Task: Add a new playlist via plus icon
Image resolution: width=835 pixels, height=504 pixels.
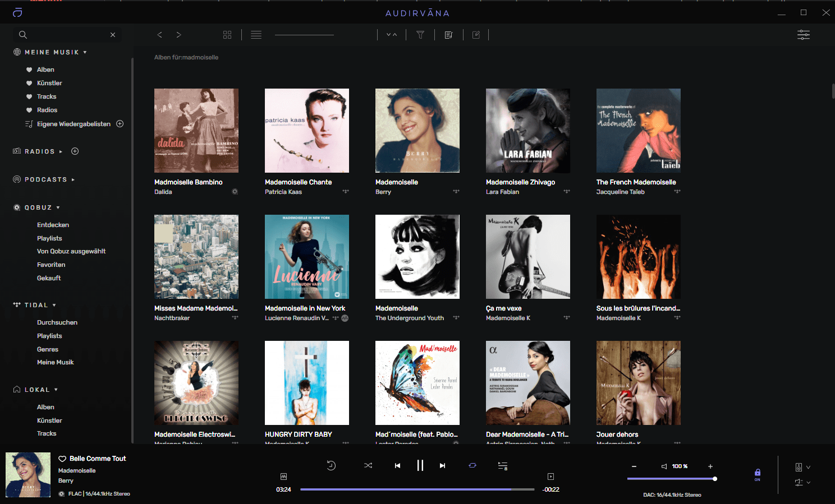Action: [120, 124]
